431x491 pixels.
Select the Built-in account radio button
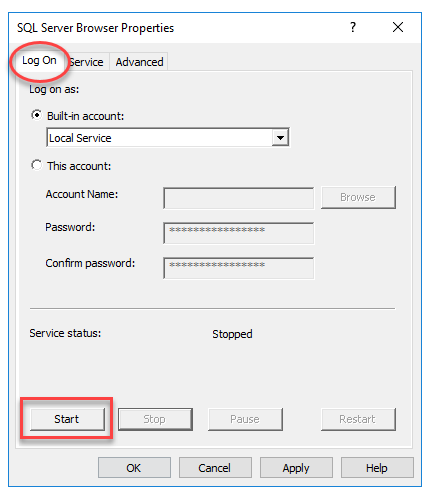pos(36,115)
